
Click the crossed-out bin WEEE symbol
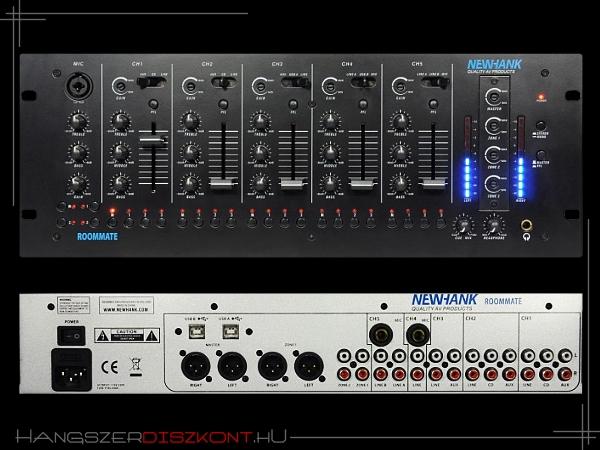(135, 367)
